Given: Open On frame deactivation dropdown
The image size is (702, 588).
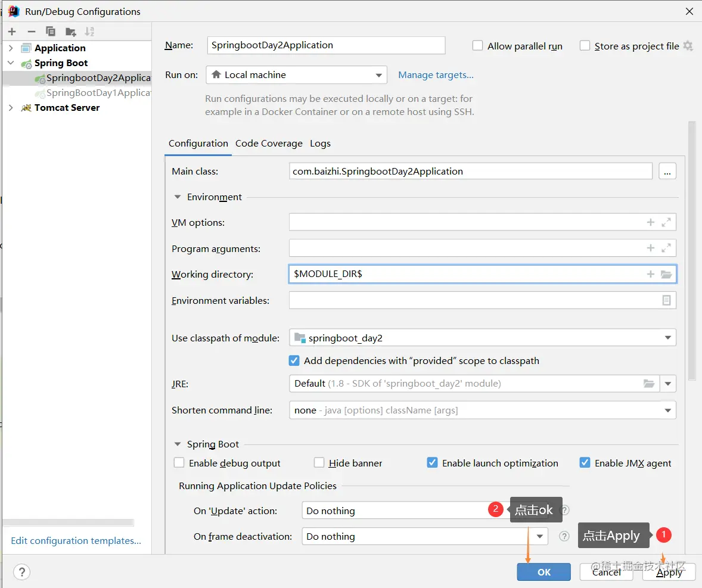Looking at the screenshot, I should pos(425,536).
